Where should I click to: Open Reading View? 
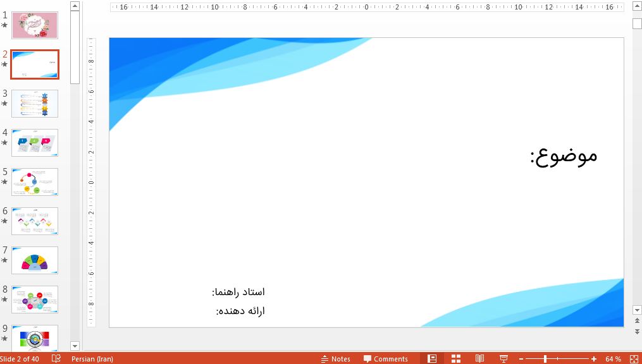(x=479, y=358)
